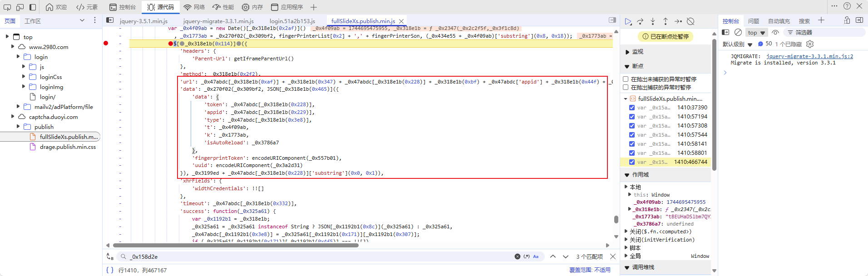Viewport: 868px width, 276px height.
Task: Toggle the DevTools sidebar dock icon
Action: (33, 7)
